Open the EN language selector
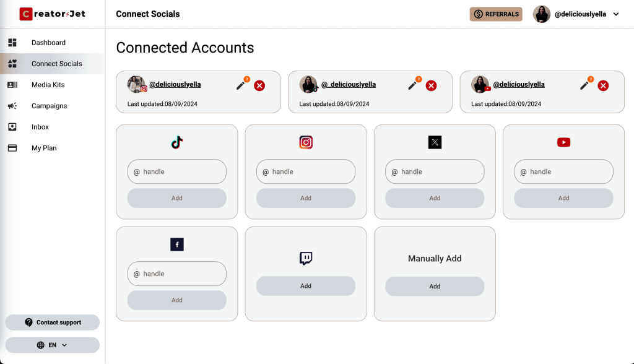The image size is (634, 364). pos(52,345)
